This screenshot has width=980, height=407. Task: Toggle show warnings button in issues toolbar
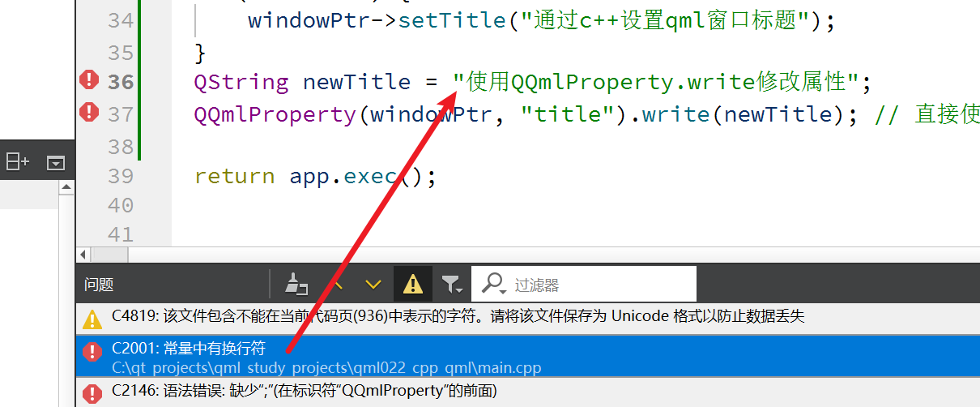pyautogui.click(x=413, y=284)
